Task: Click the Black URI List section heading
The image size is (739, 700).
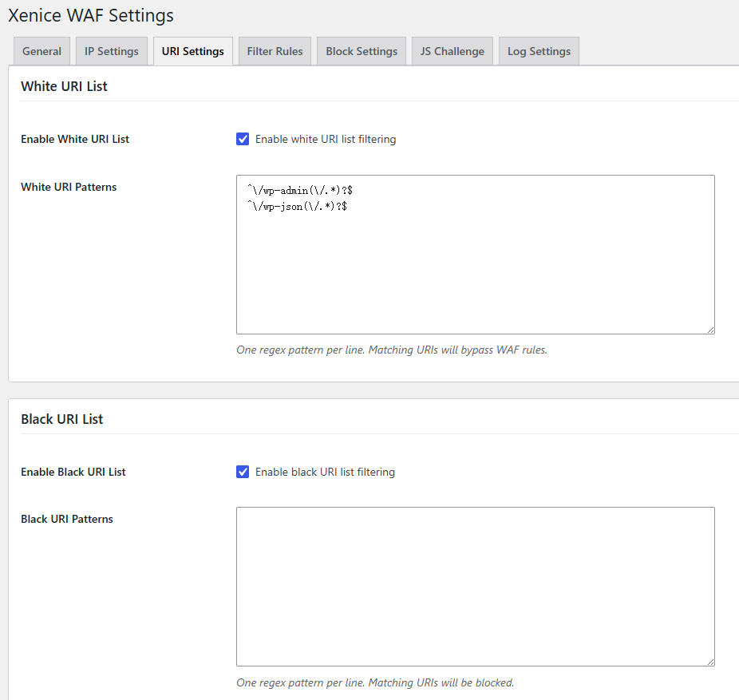Action: [61, 419]
